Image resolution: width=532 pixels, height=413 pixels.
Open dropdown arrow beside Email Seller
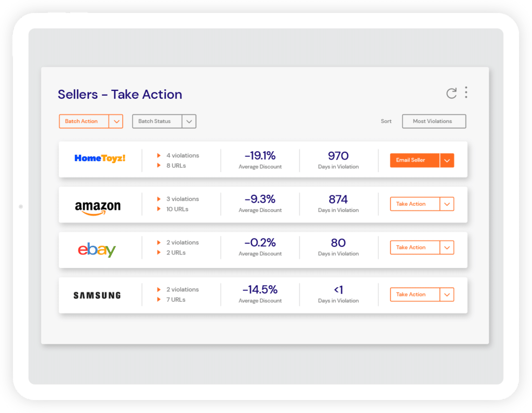(x=447, y=161)
